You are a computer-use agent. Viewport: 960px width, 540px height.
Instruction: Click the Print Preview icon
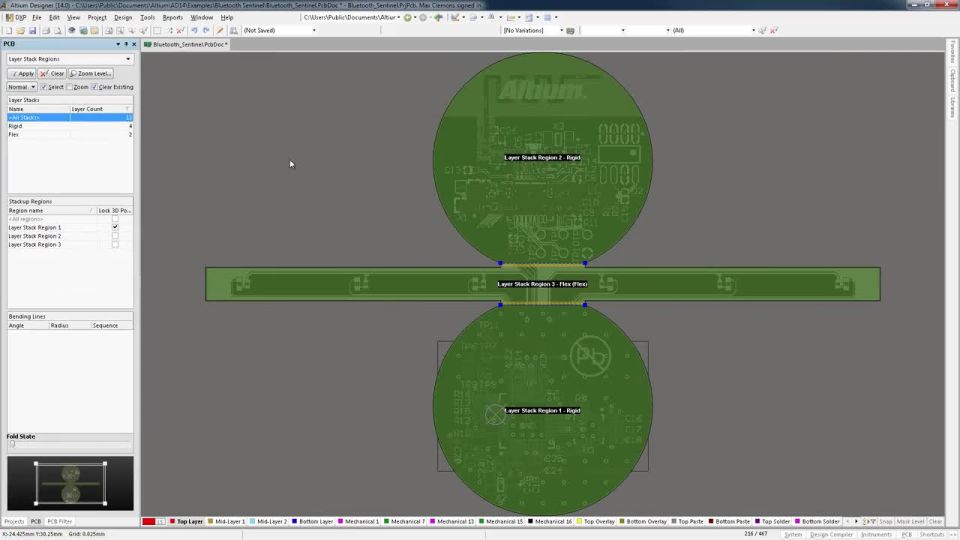click(58, 30)
